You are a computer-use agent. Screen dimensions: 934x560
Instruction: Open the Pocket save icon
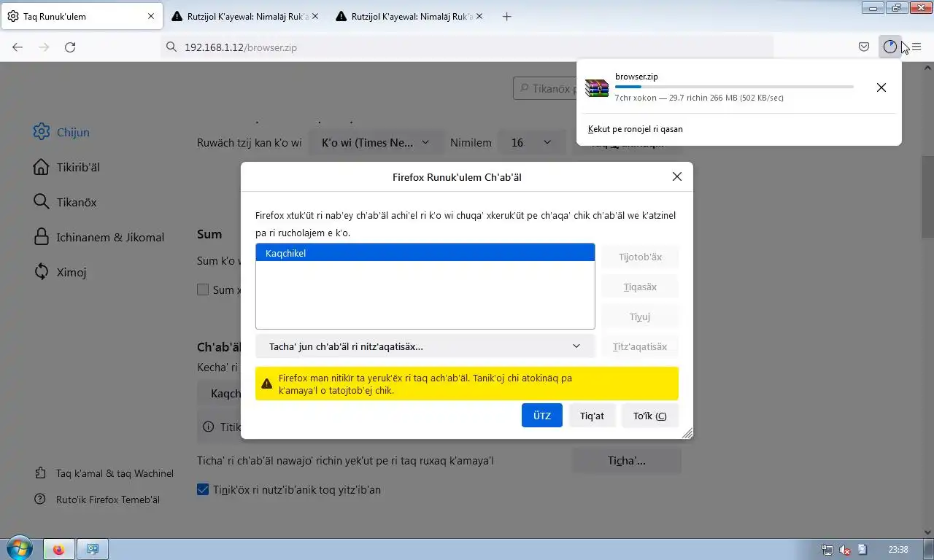864,47
